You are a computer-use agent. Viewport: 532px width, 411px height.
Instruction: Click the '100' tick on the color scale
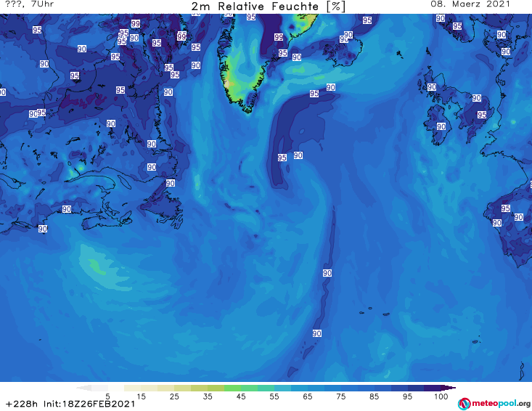441,396
